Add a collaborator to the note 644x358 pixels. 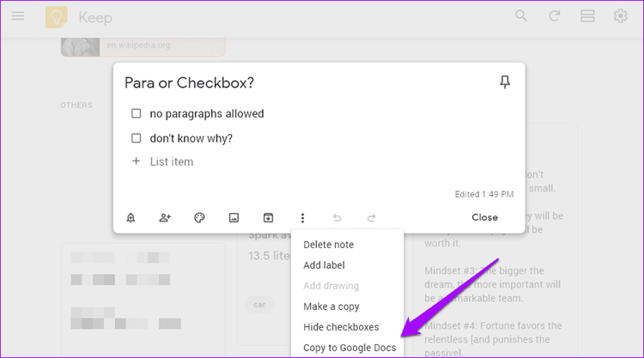tap(165, 217)
